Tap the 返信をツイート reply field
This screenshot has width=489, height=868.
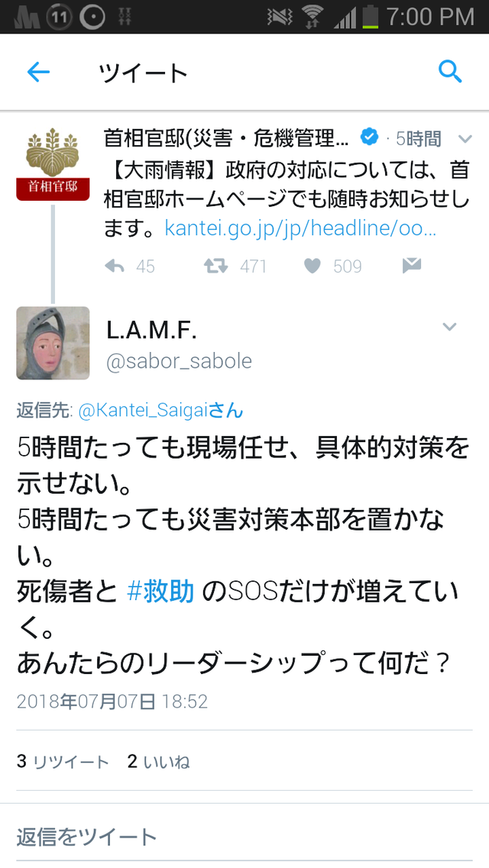[244, 837]
